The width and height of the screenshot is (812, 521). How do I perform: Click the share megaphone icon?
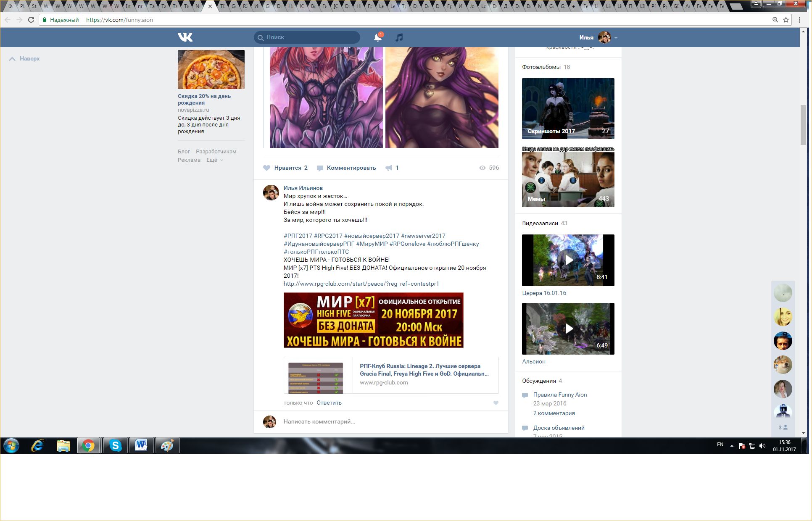(x=389, y=168)
